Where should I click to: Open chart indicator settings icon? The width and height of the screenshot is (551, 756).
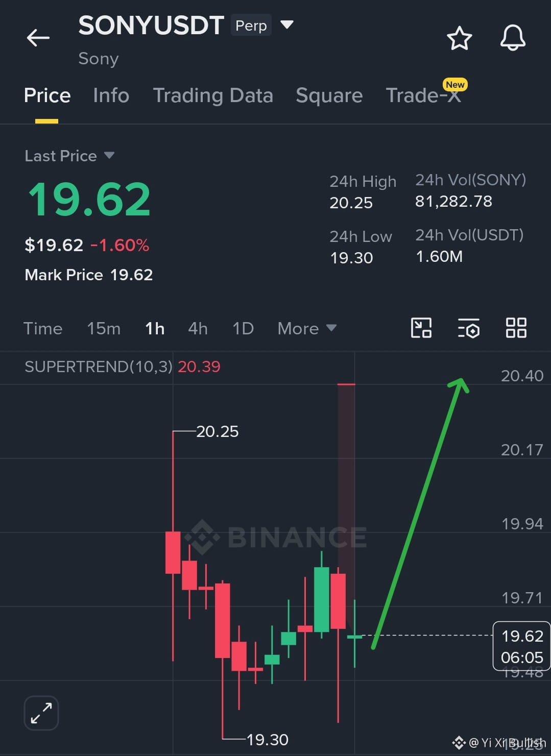(x=469, y=328)
